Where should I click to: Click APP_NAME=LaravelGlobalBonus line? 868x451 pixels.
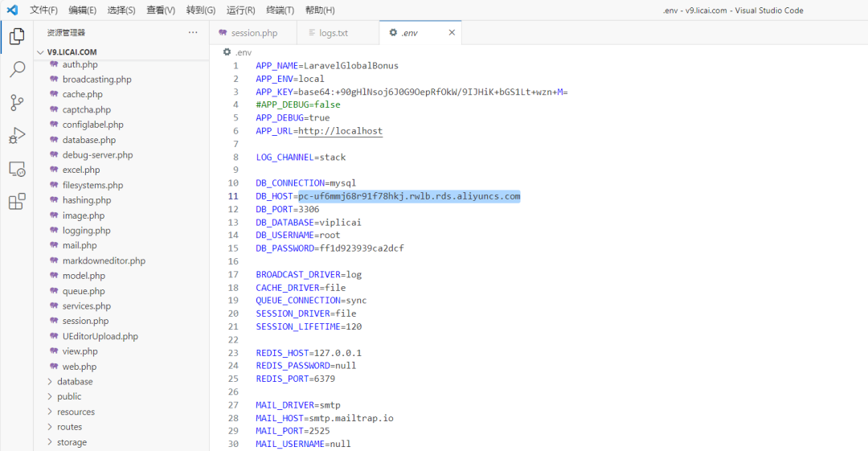tap(327, 65)
